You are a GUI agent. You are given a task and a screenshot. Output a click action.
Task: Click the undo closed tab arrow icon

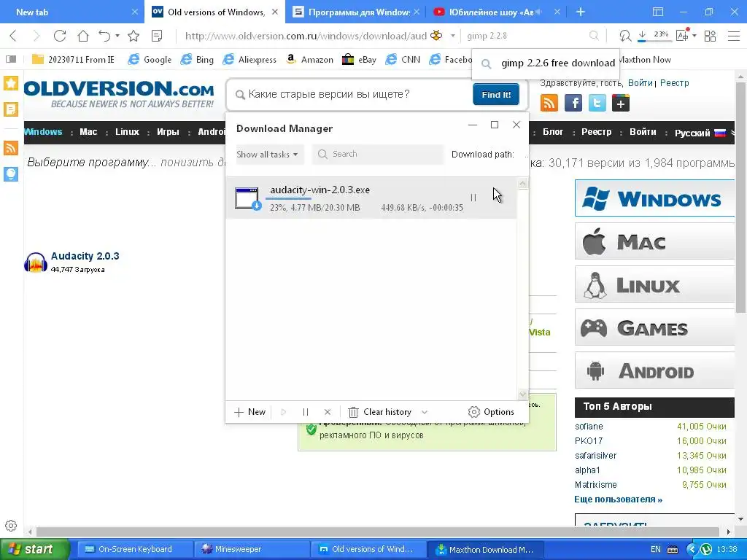click(104, 36)
